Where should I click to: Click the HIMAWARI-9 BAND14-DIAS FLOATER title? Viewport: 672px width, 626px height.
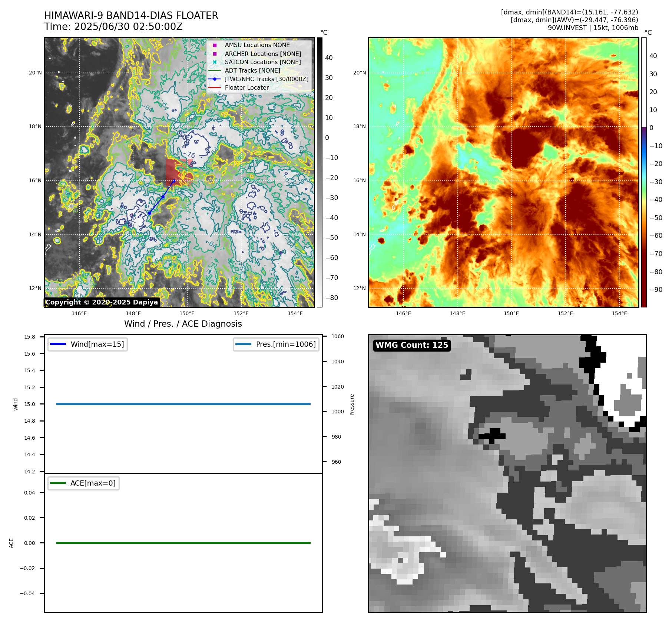(131, 16)
